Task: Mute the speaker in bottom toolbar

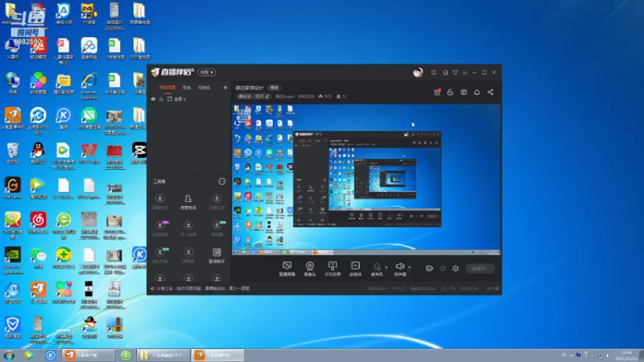Action: click(399, 269)
